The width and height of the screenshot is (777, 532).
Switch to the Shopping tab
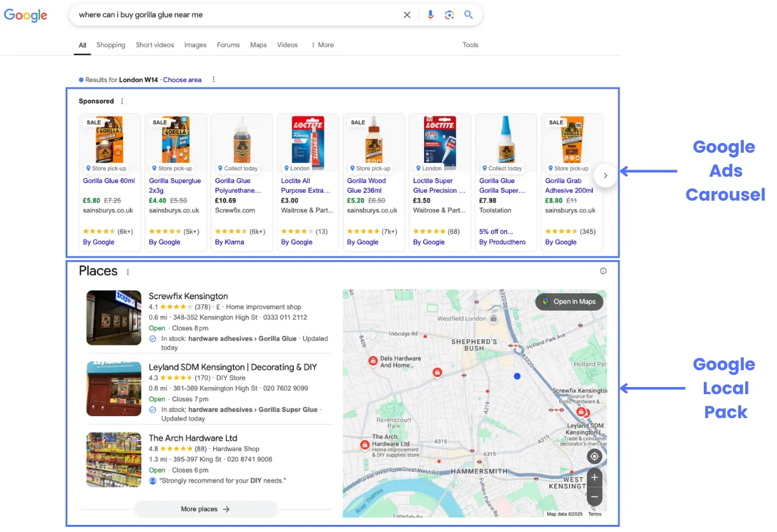tap(111, 45)
